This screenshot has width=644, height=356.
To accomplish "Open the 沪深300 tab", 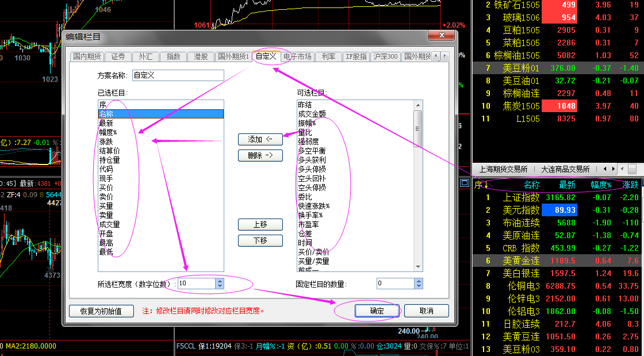I will (385, 56).
